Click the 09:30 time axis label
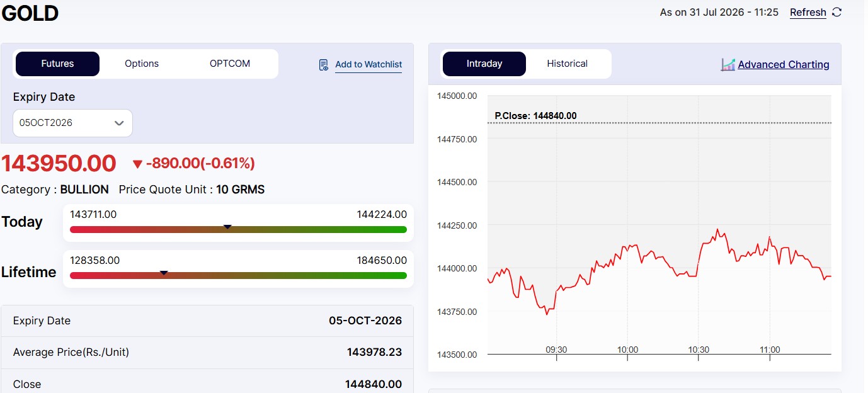Image resolution: width=868 pixels, height=393 pixels. [x=556, y=350]
